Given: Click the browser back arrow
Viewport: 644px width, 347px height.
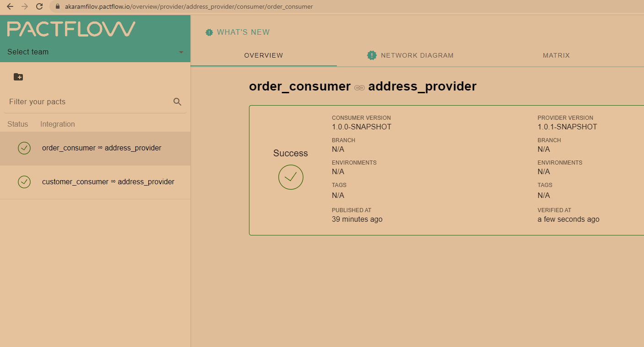Looking at the screenshot, I should [x=10, y=6].
